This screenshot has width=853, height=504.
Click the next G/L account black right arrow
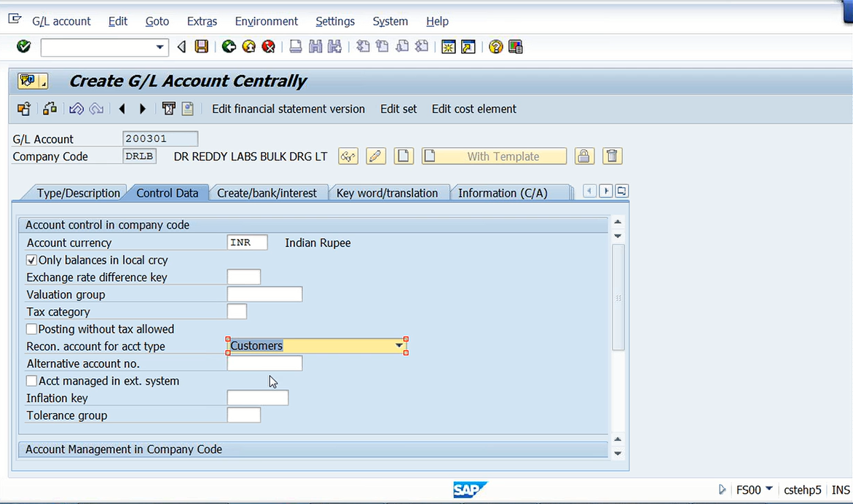[x=143, y=109]
